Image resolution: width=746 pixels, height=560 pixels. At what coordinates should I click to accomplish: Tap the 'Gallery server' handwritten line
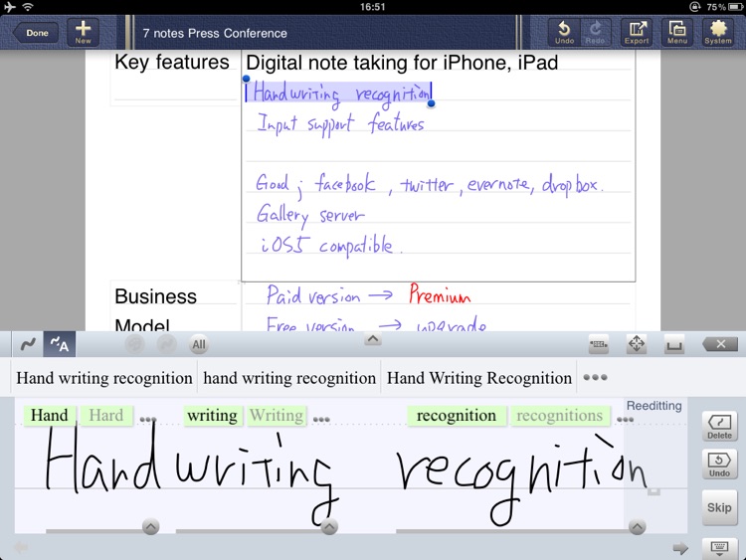click(x=310, y=215)
